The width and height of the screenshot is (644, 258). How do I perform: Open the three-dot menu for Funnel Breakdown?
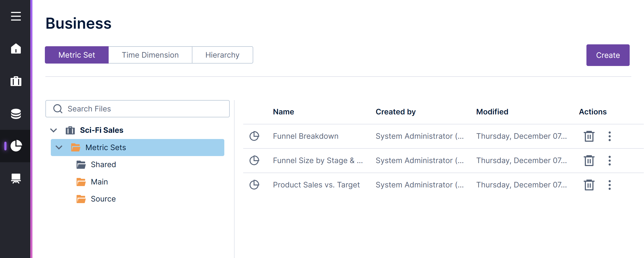(x=609, y=136)
